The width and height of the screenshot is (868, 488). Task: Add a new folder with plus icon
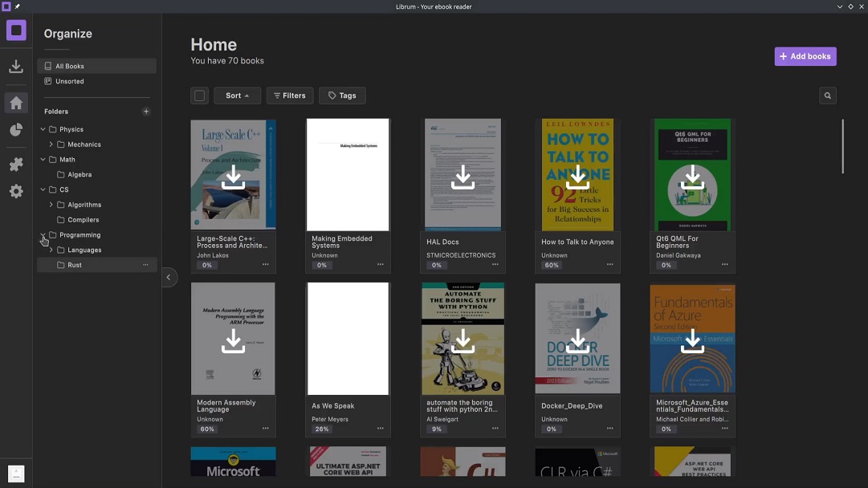(x=146, y=112)
